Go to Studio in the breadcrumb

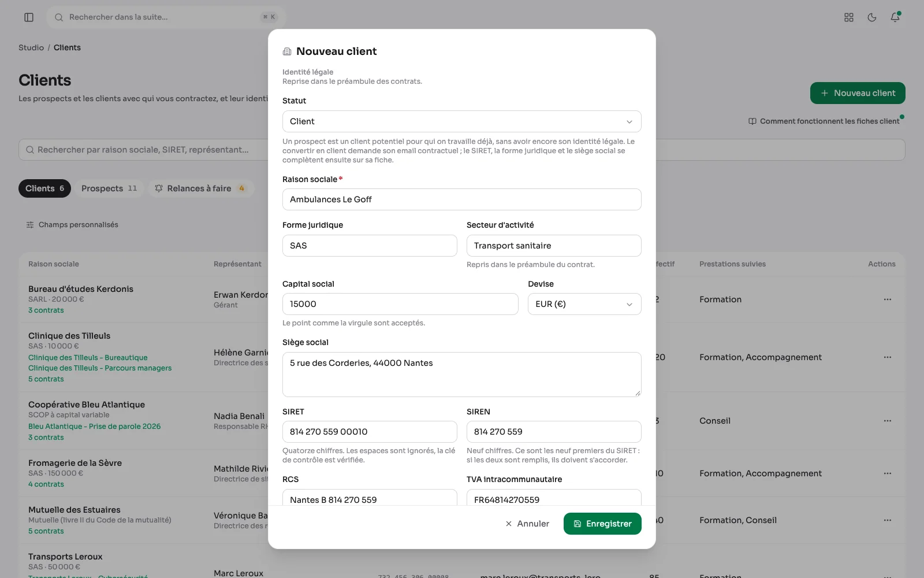point(31,47)
